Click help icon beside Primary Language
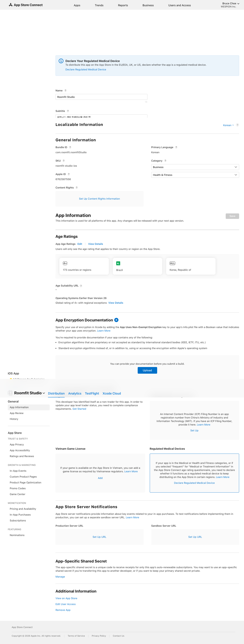 pyautogui.click(x=176, y=147)
